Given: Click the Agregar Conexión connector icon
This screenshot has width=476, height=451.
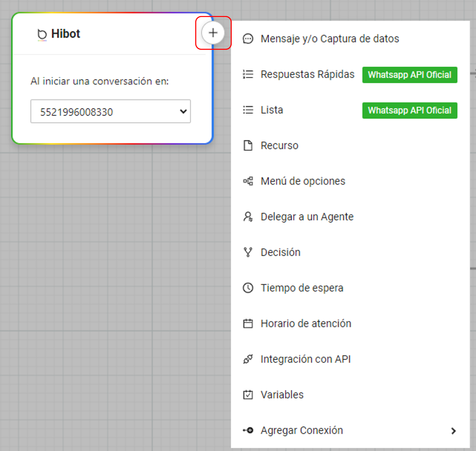Looking at the screenshot, I should tap(248, 430).
